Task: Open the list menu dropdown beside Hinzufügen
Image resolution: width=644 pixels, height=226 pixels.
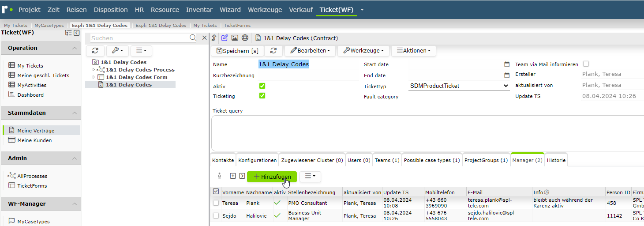Action: [310, 177]
